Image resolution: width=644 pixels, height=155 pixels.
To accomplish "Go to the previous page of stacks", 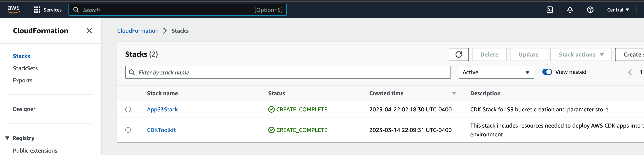I will [x=630, y=72].
